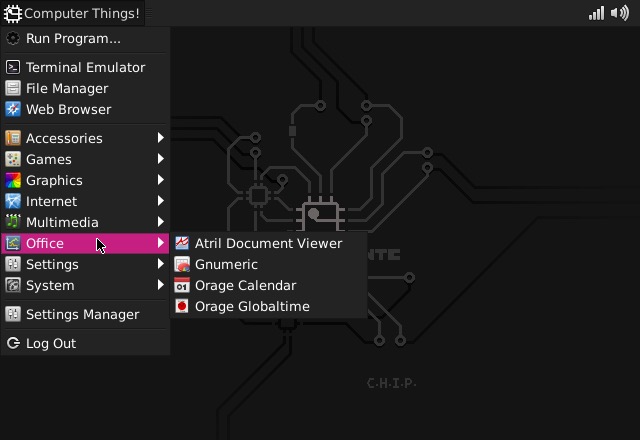
Task: Click the File Manager icon
Action: pyautogui.click(x=13, y=88)
